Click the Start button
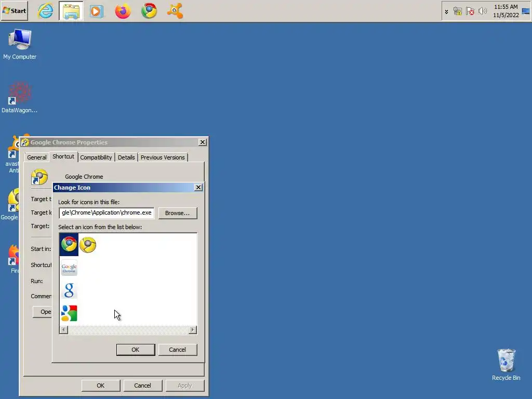Viewport: 532px width, 399px height. [15, 11]
